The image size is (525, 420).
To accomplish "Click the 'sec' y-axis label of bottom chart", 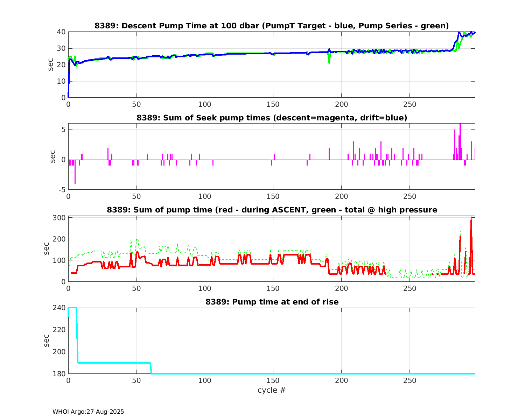I will [x=47, y=341].
